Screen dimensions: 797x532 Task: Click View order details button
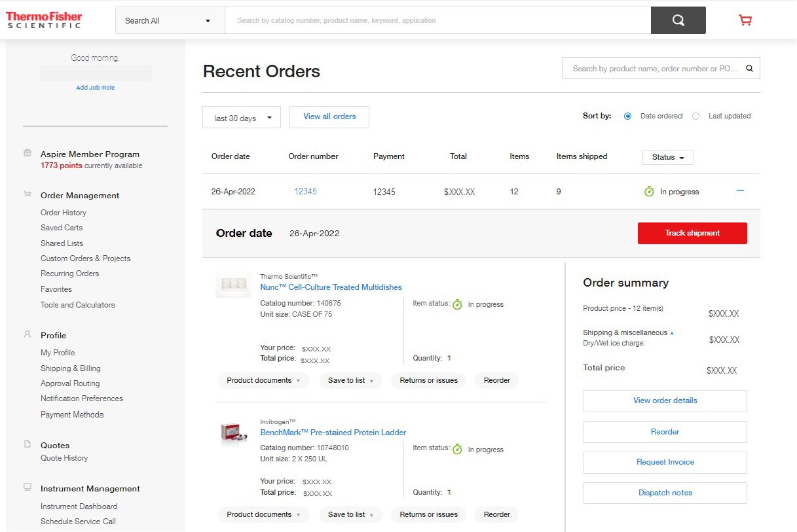665,400
